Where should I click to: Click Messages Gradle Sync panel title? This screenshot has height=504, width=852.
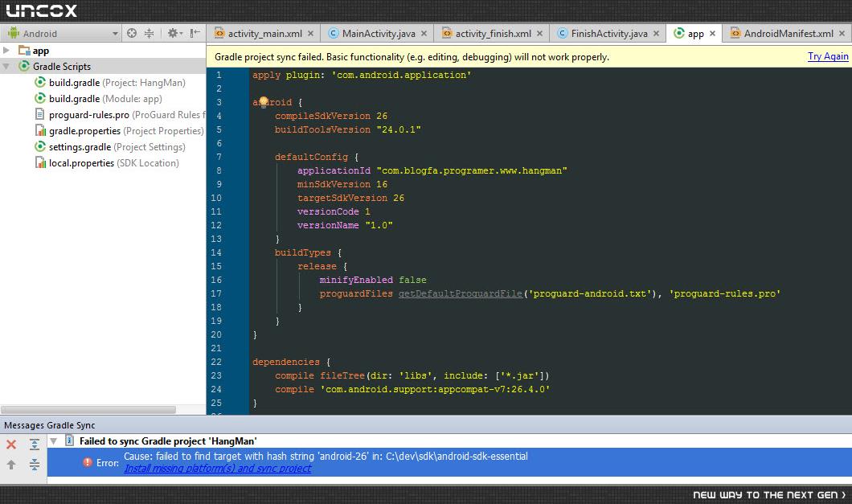(50, 425)
